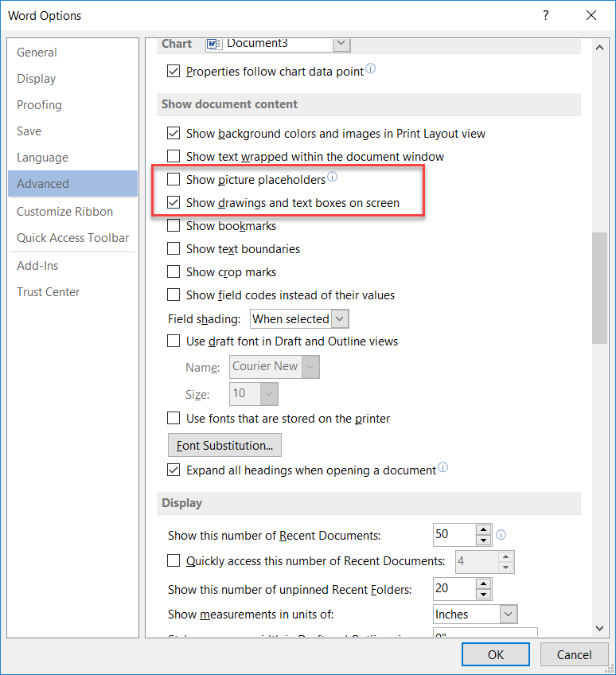Decrease the Recent Documents count
Viewport: 616px width, 675px height.
484,540
